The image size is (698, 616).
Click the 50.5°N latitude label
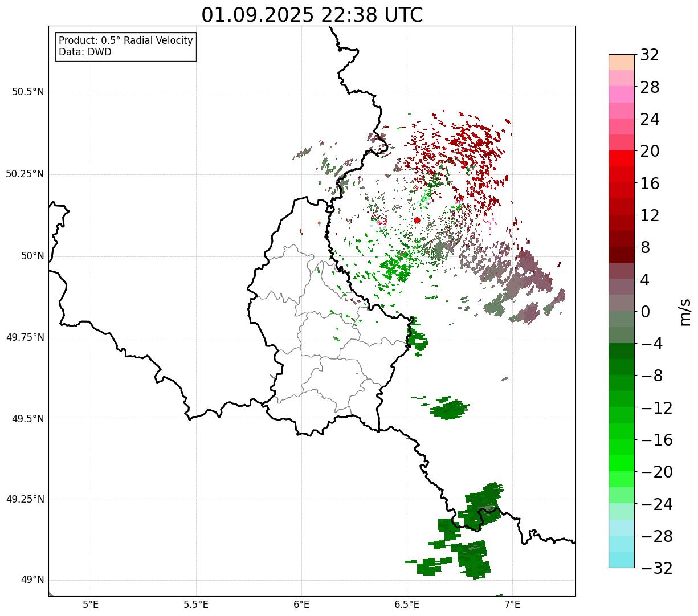(x=28, y=92)
